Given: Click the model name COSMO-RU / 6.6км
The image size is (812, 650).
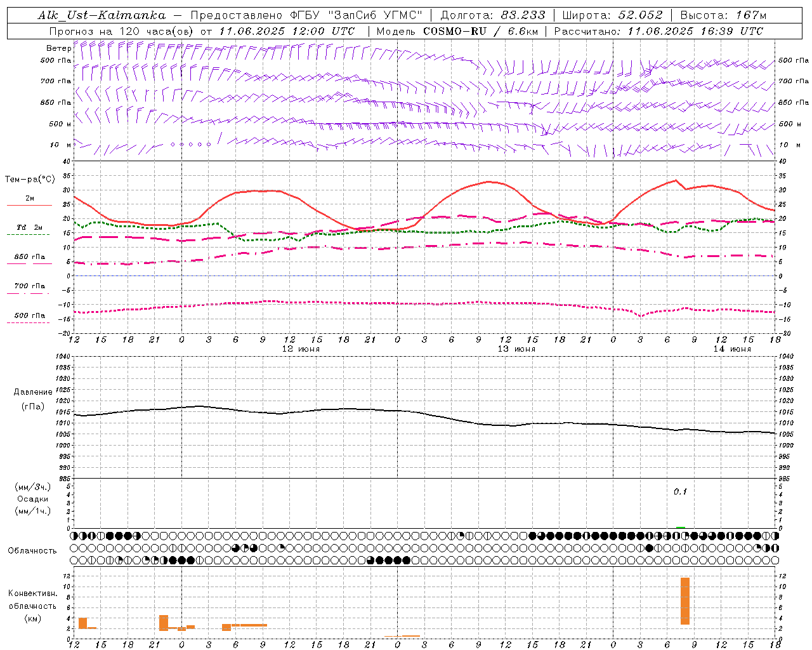Looking at the screenshot, I should (x=480, y=31).
